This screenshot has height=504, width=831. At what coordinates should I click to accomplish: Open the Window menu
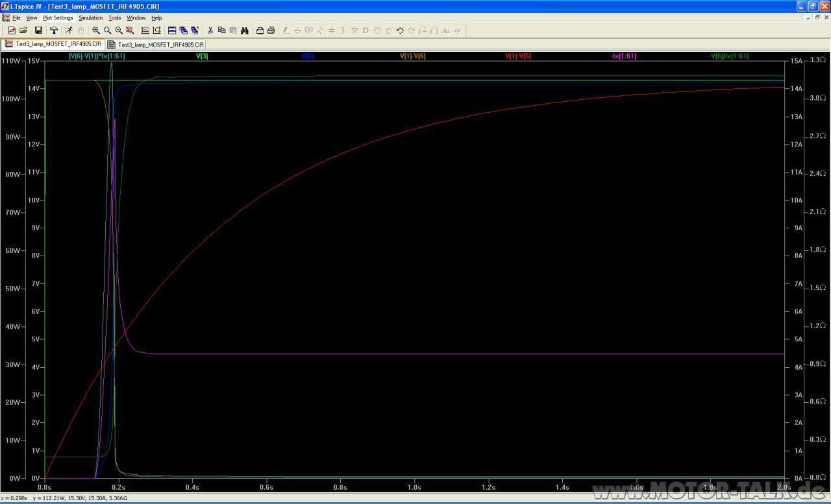click(x=136, y=18)
